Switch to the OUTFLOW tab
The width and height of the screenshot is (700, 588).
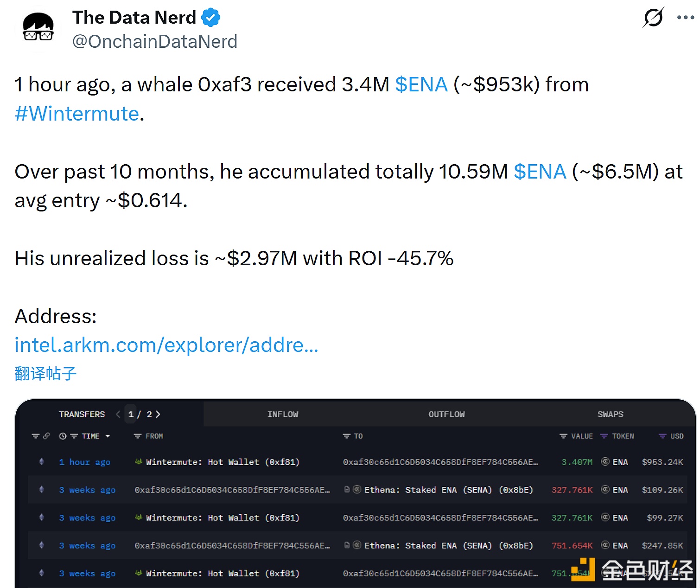pyautogui.click(x=446, y=414)
